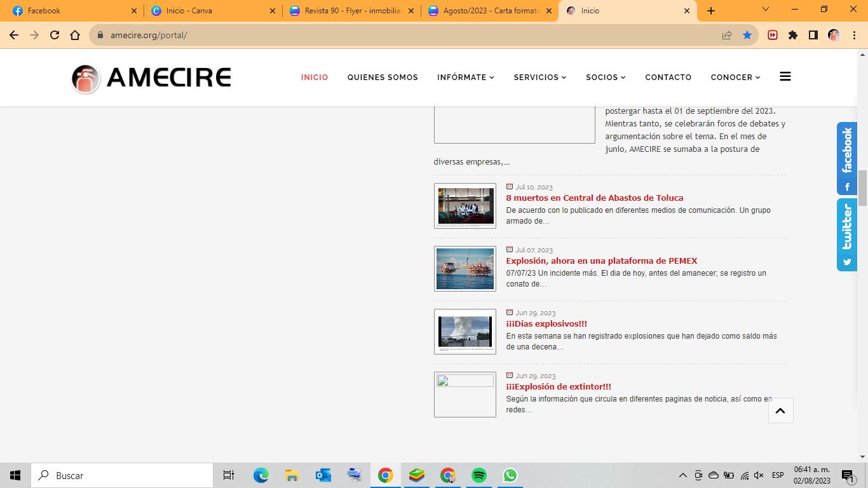Image resolution: width=868 pixels, height=488 pixels.
Task: Expand the CONOCER menu
Action: point(735,77)
